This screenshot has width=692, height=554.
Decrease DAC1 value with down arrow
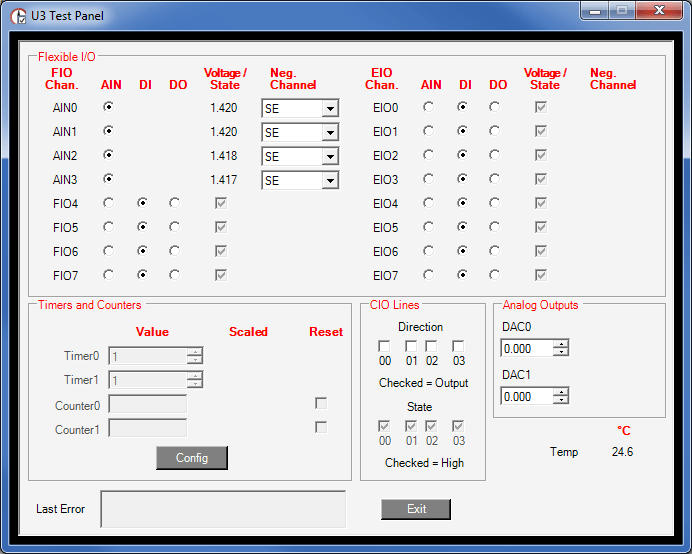point(561,400)
